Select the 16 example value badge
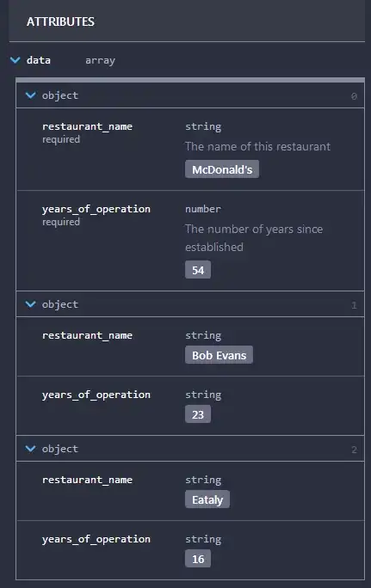371x588 pixels. click(x=198, y=559)
